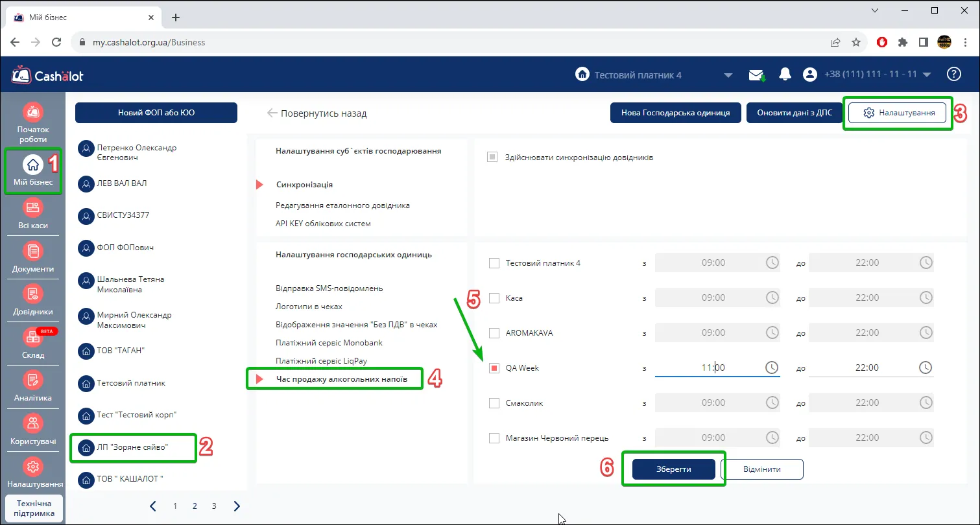
Task: Go to next page of business list
Action: [237, 506]
